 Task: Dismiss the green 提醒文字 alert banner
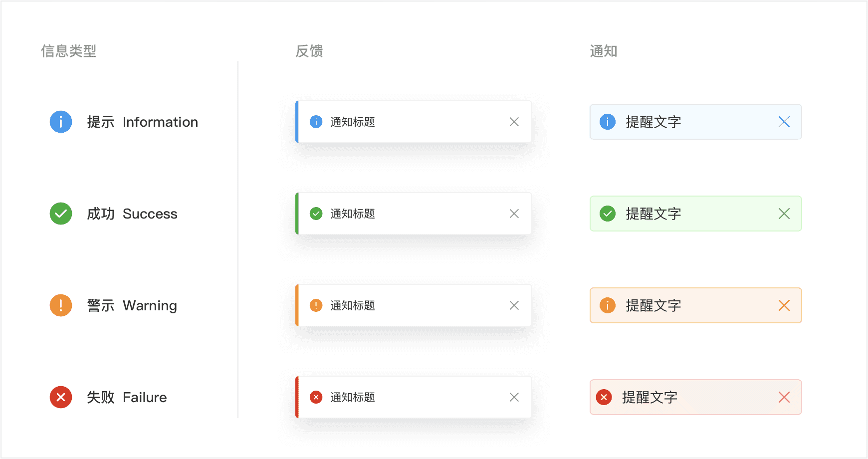point(784,214)
